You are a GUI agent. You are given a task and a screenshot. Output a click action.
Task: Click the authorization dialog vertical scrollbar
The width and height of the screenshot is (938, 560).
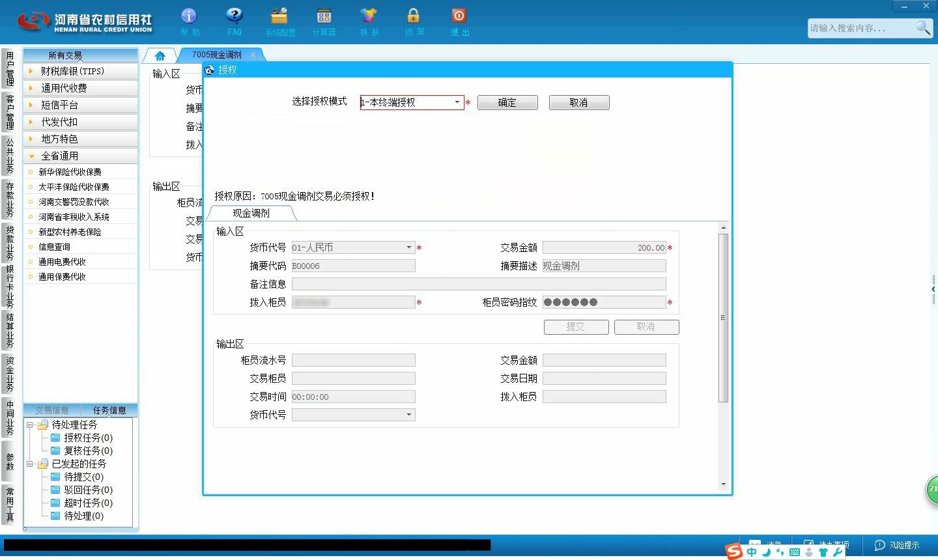pos(723,317)
